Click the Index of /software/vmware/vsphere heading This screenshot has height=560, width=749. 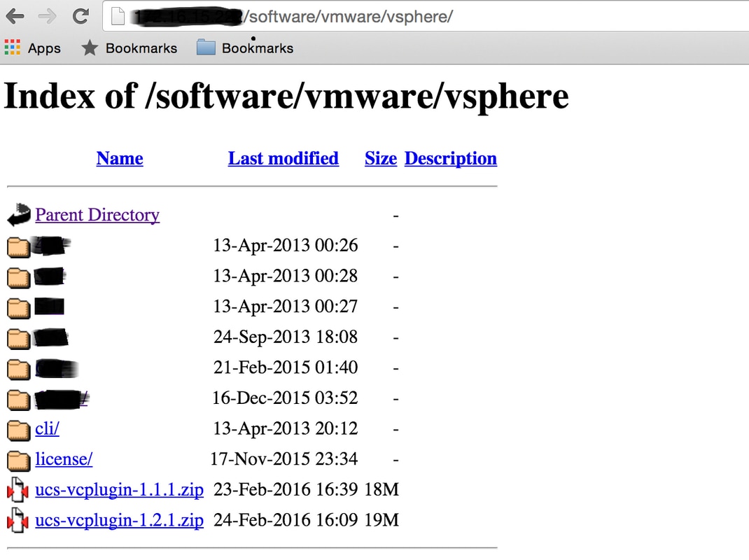click(286, 96)
